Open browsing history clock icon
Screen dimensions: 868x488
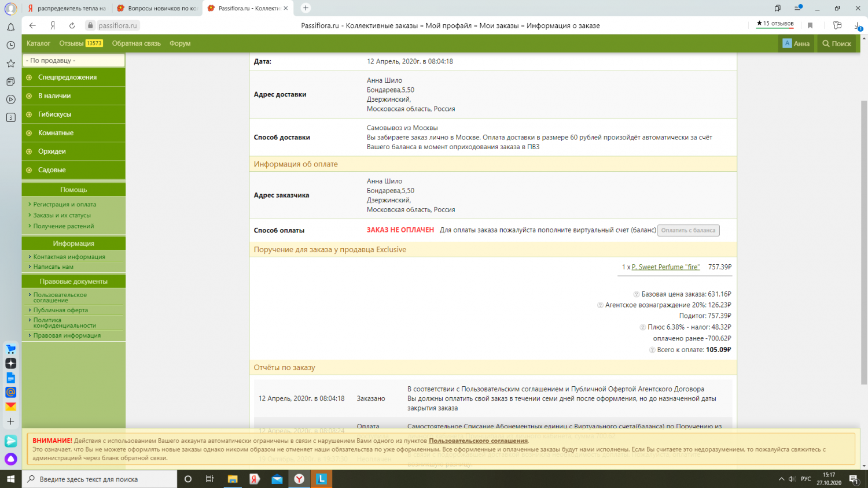[10, 45]
